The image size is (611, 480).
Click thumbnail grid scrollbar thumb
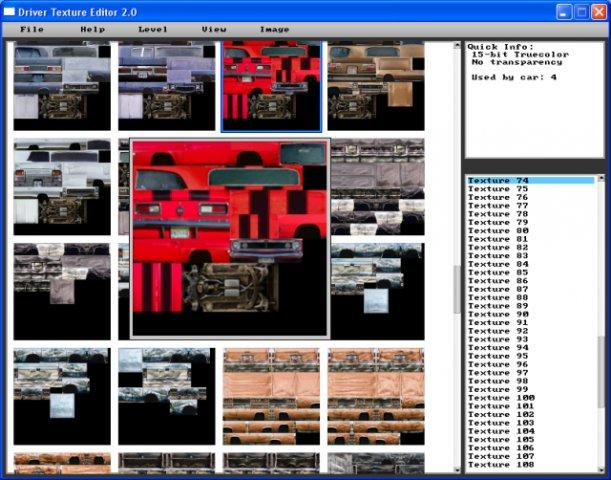click(x=457, y=289)
